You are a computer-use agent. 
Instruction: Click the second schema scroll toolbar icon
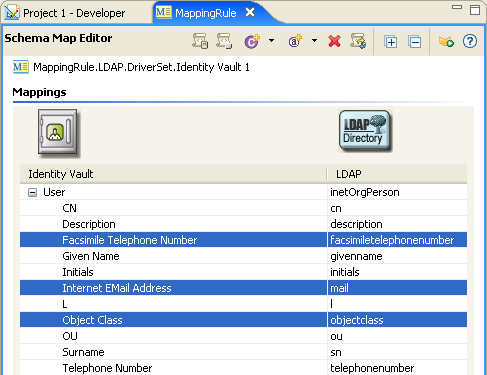click(224, 41)
